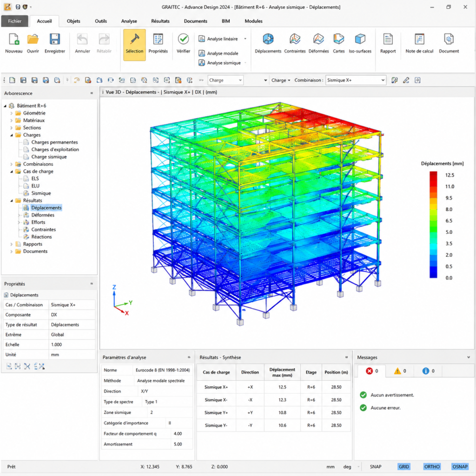Enable SNAP in the status bar
This screenshot has height=476, width=476.
pos(375,467)
